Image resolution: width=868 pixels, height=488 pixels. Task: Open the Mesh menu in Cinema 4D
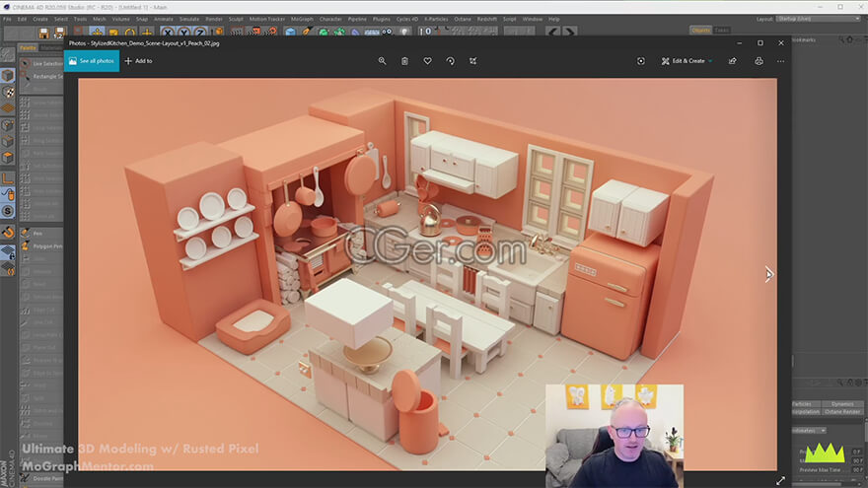click(99, 19)
